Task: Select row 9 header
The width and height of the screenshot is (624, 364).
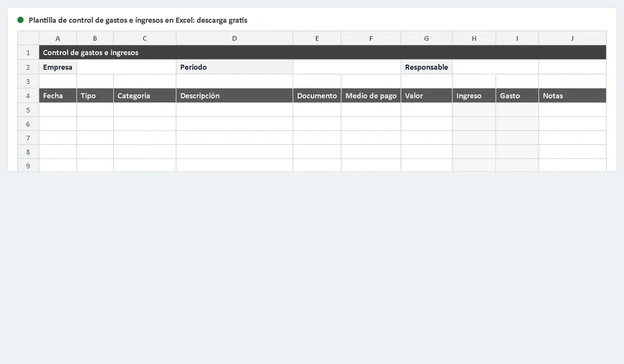Action: pyautogui.click(x=28, y=166)
